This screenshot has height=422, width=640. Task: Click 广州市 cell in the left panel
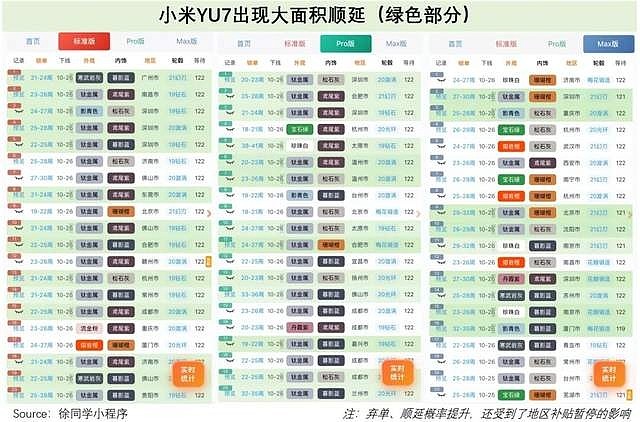150,78
